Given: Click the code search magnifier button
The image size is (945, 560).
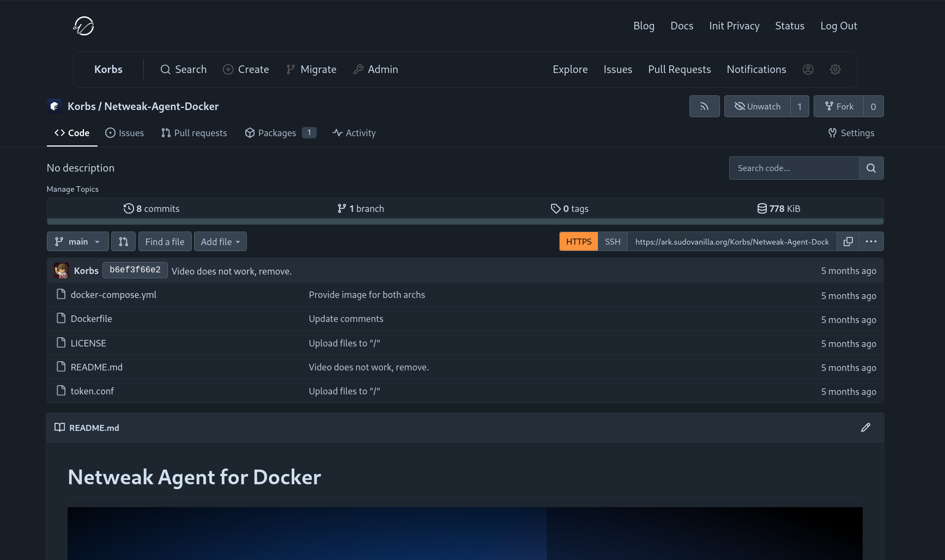Looking at the screenshot, I should pos(871,168).
